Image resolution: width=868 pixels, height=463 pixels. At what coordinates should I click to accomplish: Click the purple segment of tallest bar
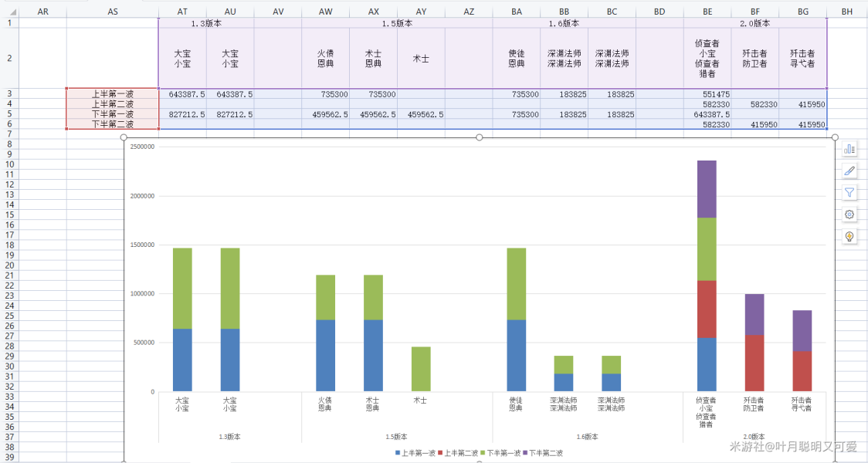707,189
